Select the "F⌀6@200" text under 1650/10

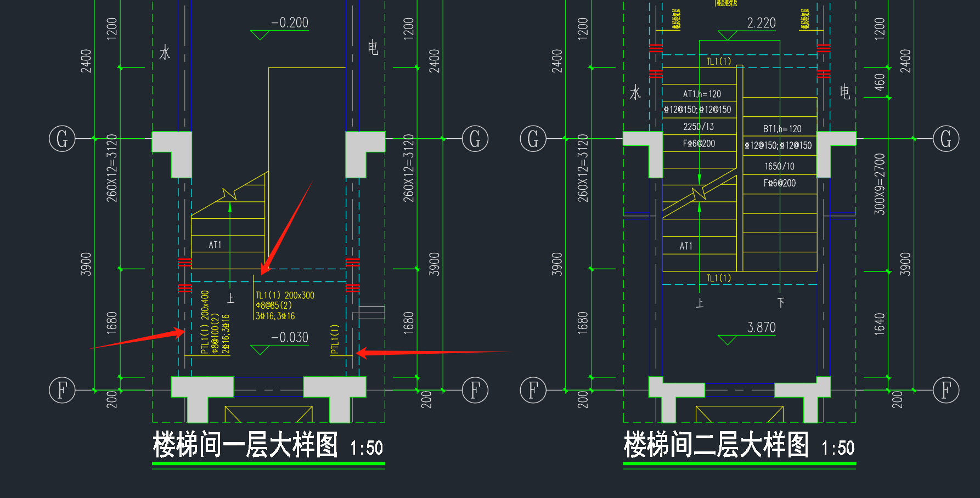(779, 183)
